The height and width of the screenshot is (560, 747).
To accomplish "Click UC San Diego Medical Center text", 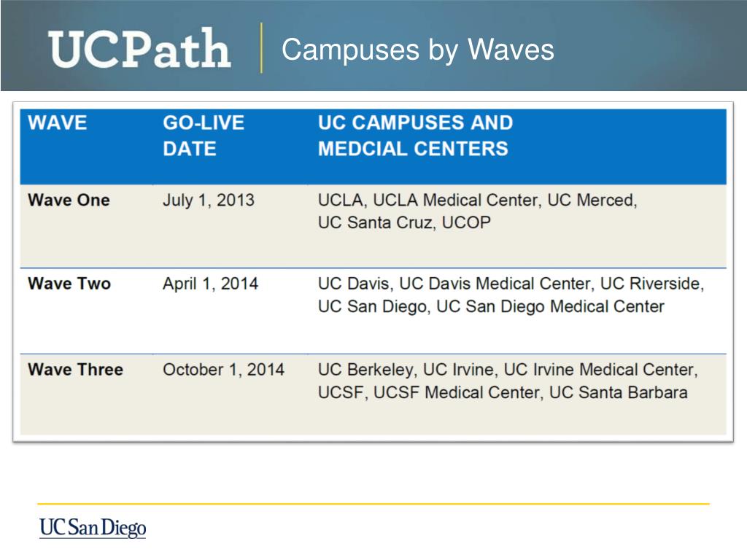I will (x=550, y=307).
